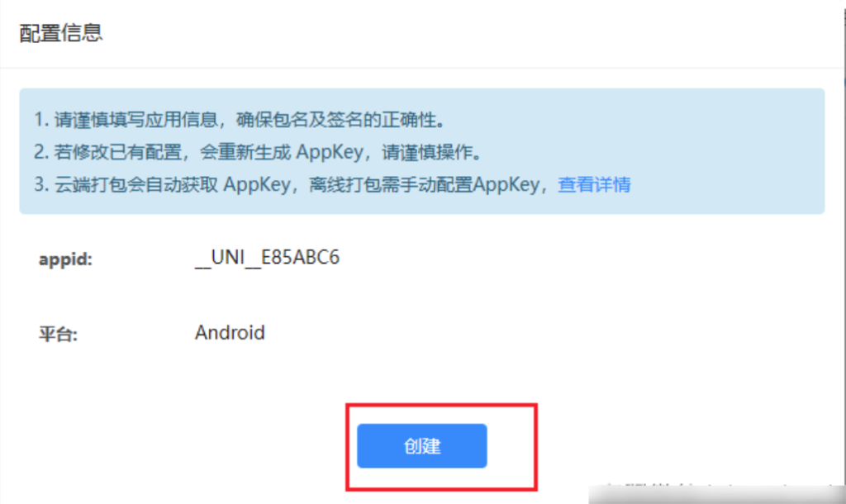The image size is (846, 504).
Task: Select the 平台: field label
Action: 58,334
